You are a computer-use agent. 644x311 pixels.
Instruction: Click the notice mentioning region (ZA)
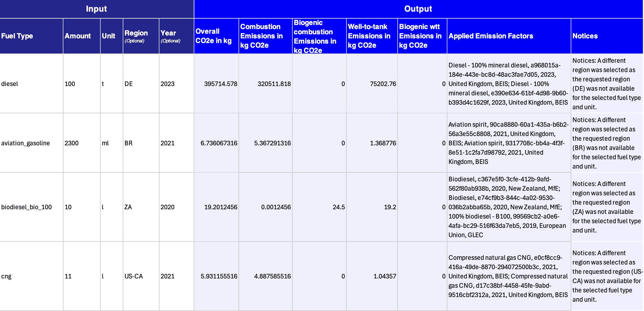[606, 207]
